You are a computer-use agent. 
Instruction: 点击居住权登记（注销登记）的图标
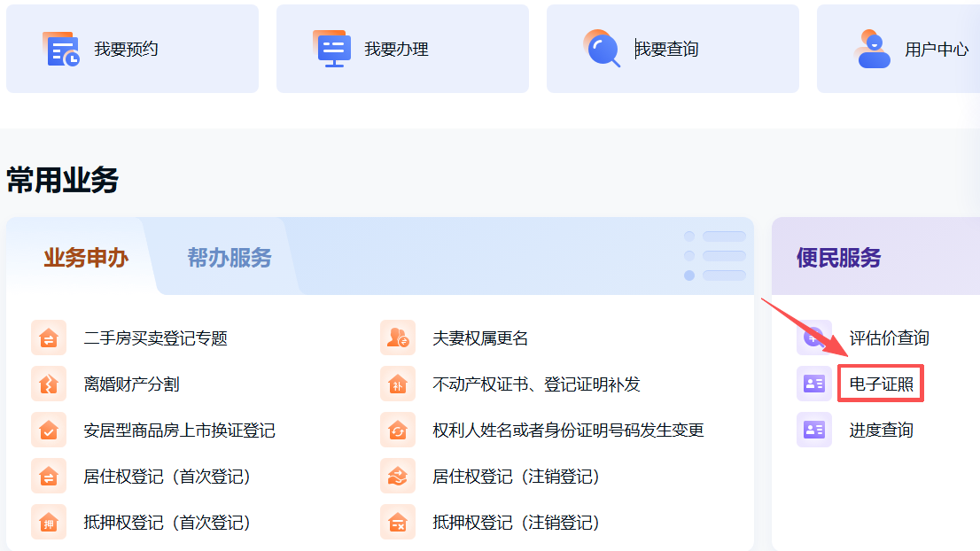[x=398, y=476]
